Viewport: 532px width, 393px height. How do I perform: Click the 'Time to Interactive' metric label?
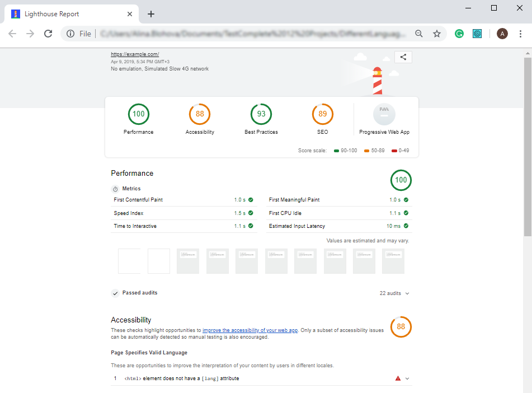click(135, 226)
